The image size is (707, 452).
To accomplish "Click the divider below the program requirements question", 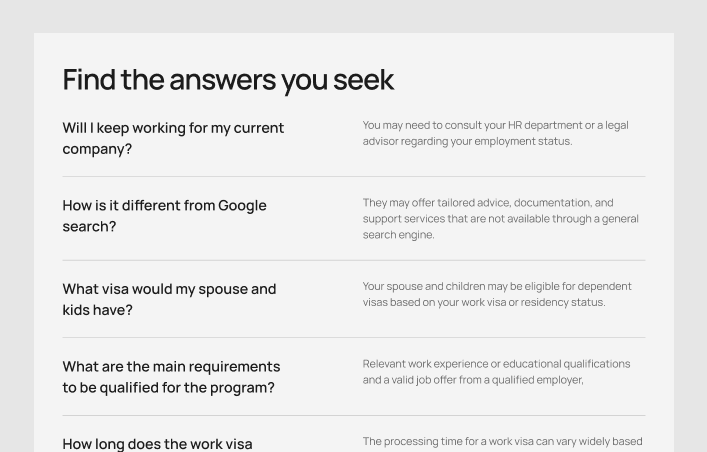I will pos(353,415).
